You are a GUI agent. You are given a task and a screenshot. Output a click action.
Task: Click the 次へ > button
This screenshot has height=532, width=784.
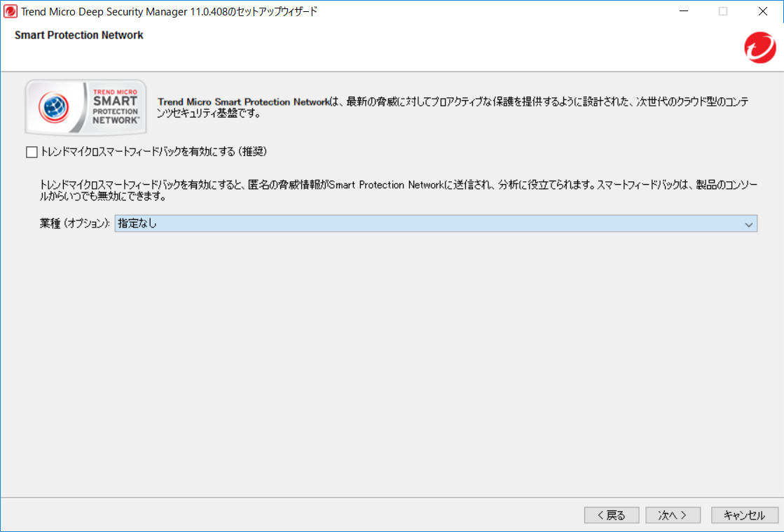tap(673, 515)
